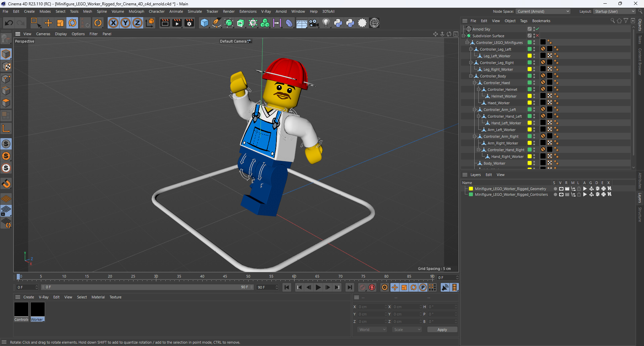Open the Render View clapperboard icon
Screen dimensions: 644x346
click(165, 23)
